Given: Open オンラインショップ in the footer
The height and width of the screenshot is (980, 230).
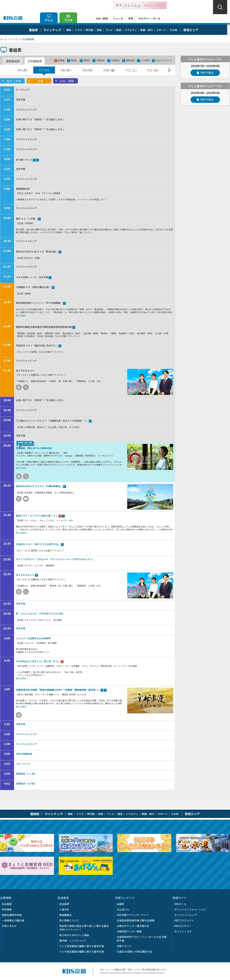Looking at the screenshot, I should 186,915.
